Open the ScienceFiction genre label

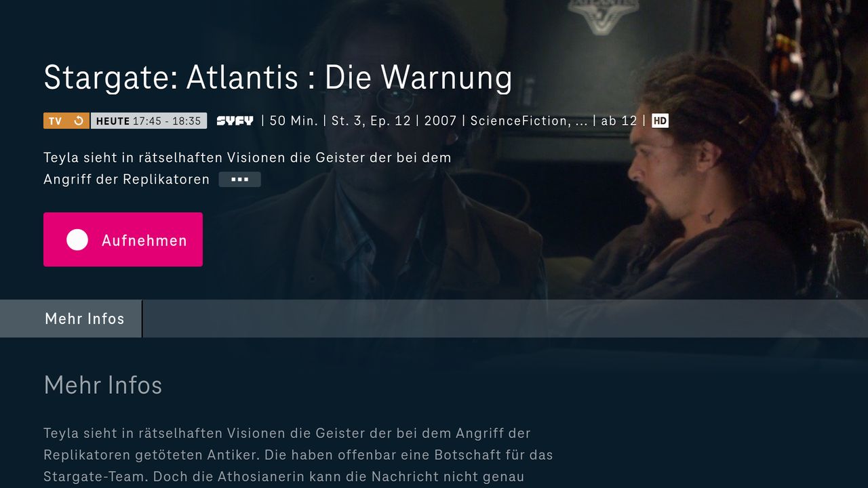point(529,121)
